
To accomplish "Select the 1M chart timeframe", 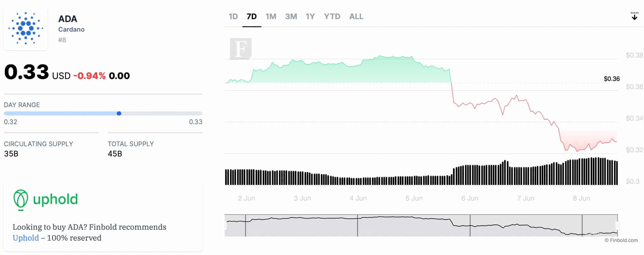I will [271, 16].
